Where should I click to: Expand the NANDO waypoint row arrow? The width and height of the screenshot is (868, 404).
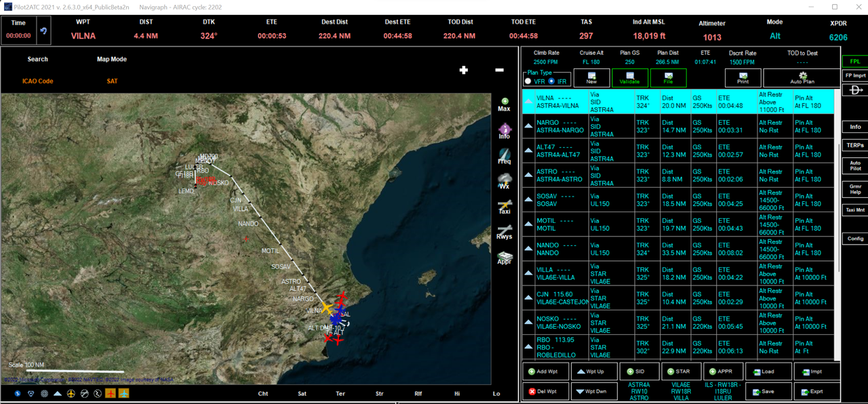528,249
